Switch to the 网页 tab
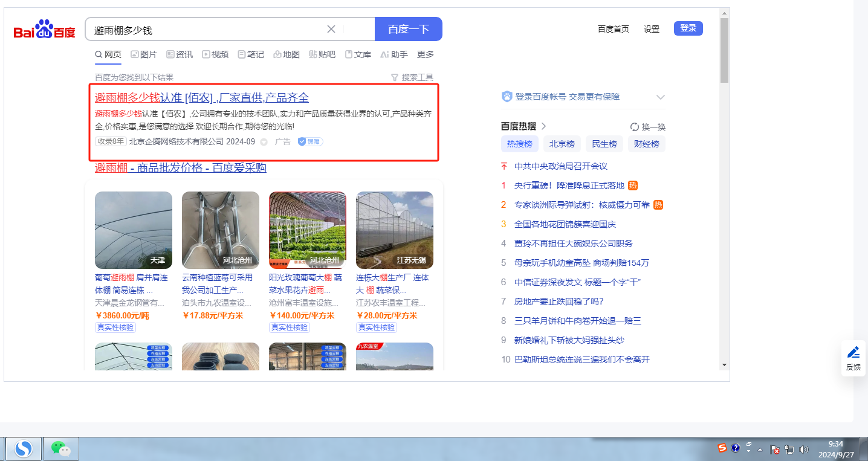Viewport: 868px width, 461px height. [108, 54]
